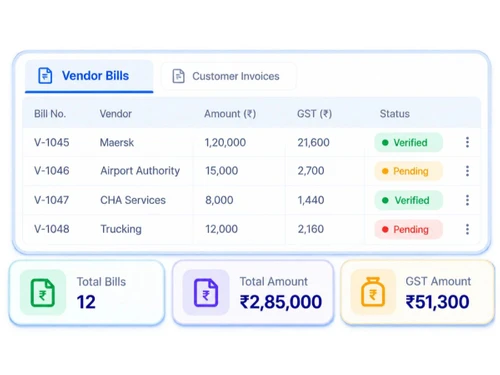Select bill number V-1046
The image size is (500, 375).
tap(52, 171)
